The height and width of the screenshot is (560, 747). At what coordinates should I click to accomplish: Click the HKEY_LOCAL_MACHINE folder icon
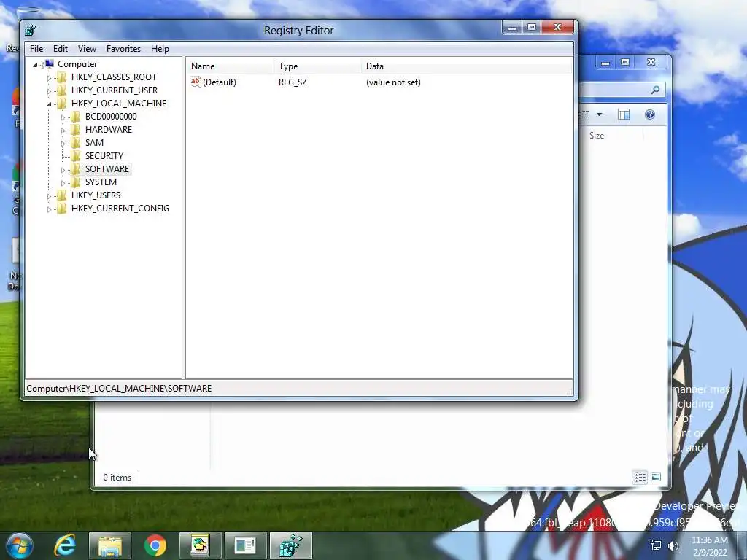62,104
